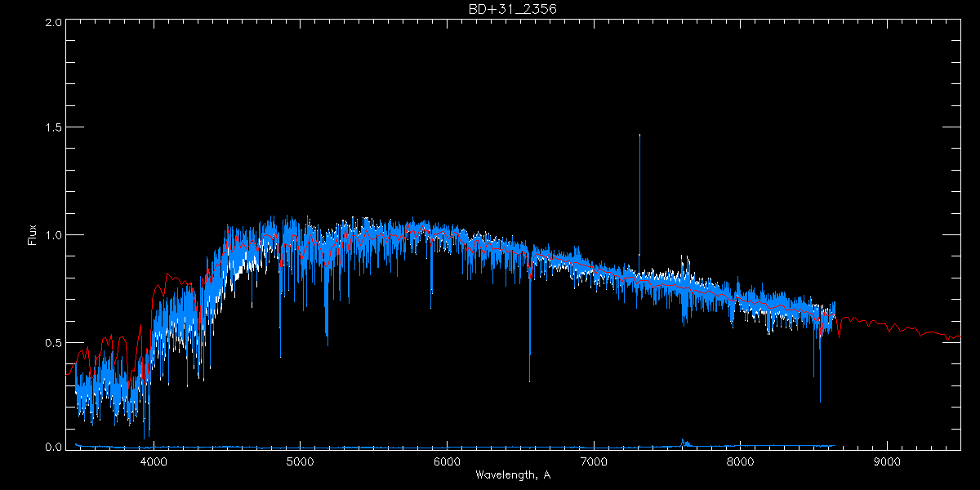This screenshot has height=490, width=980.
Task: Click the 5000 x-axis tick label
Action: click(x=300, y=461)
